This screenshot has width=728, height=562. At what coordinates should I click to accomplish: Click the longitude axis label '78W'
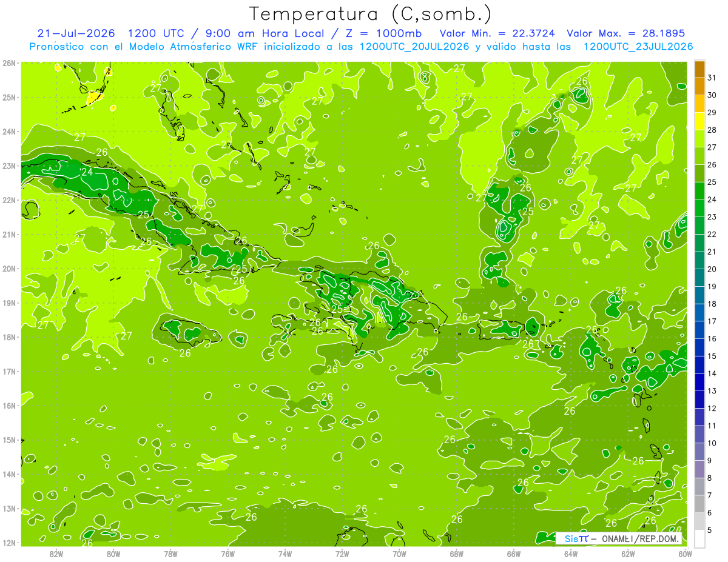click(x=170, y=554)
